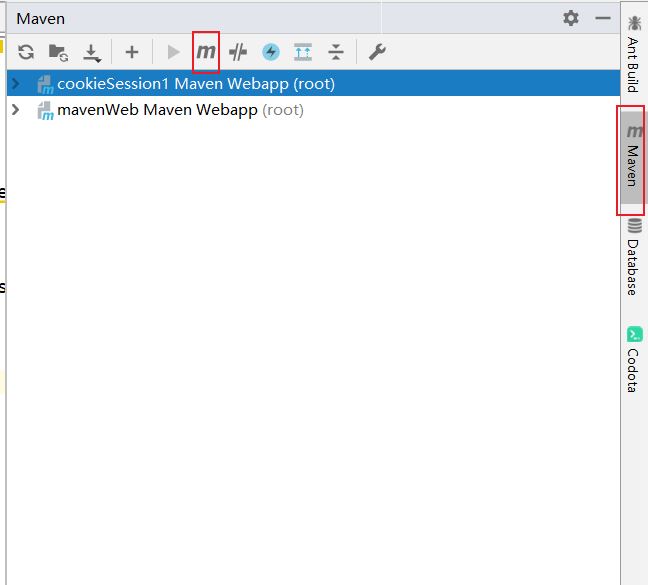Generate sources and update folders icon
Viewport: 648px width, 585px height.
pyautogui.click(x=58, y=52)
